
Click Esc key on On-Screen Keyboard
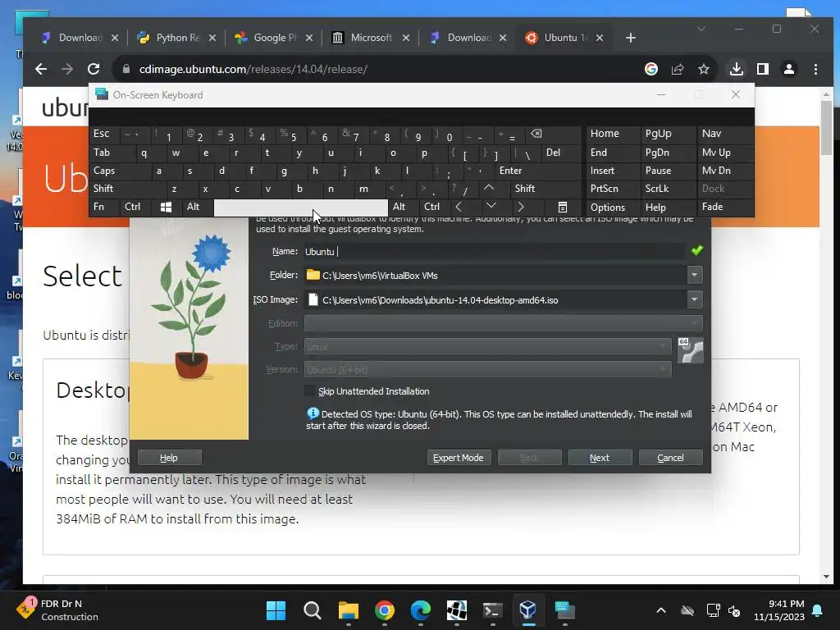click(x=105, y=134)
